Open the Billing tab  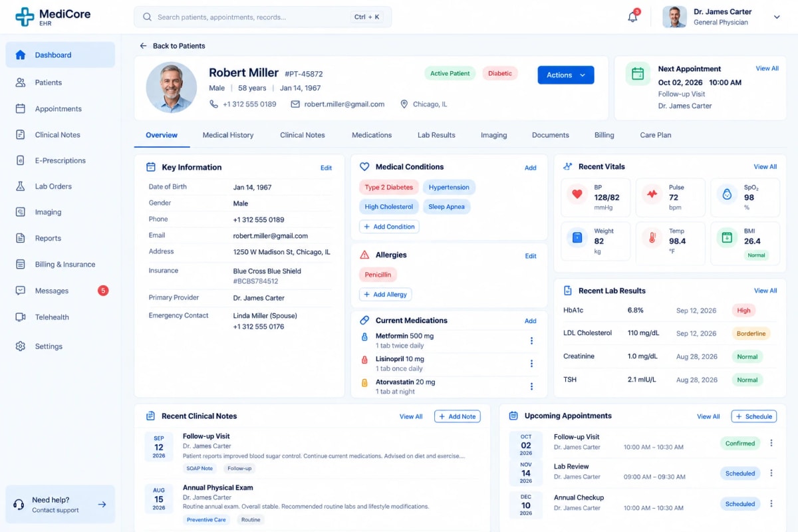(604, 135)
